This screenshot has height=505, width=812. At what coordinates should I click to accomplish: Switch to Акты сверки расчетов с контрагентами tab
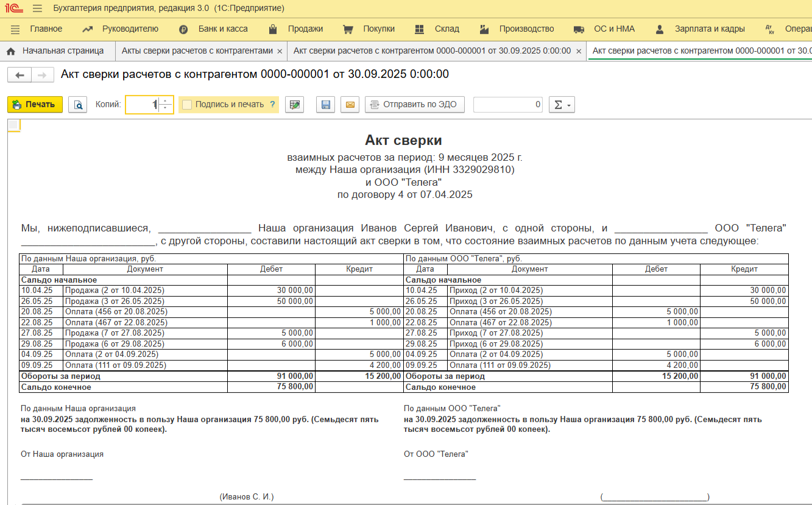click(197, 51)
